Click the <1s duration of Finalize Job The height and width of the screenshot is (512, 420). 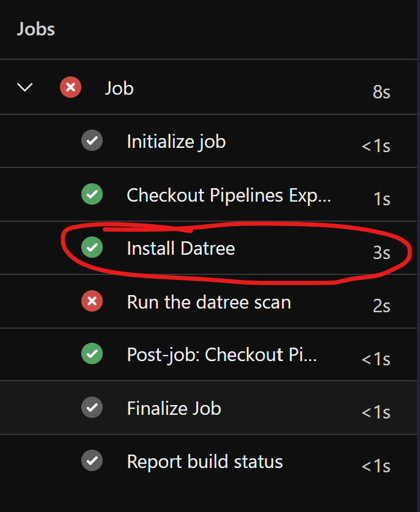tap(376, 412)
